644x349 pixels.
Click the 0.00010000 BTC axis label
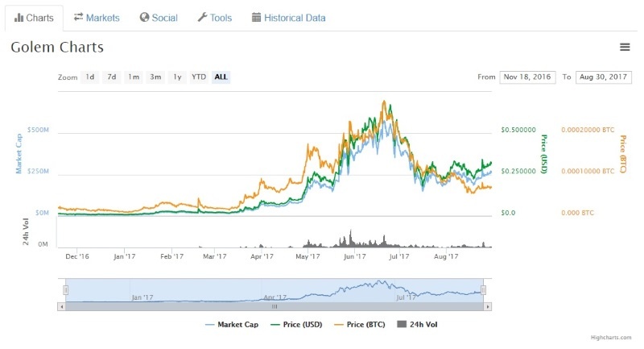pos(588,171)
